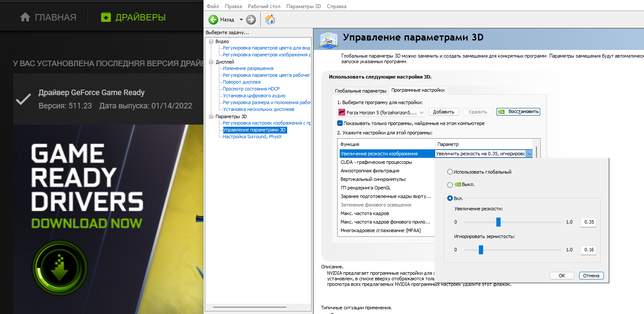Click the Добавить button
Screen dimensions: 644x314
444,112
